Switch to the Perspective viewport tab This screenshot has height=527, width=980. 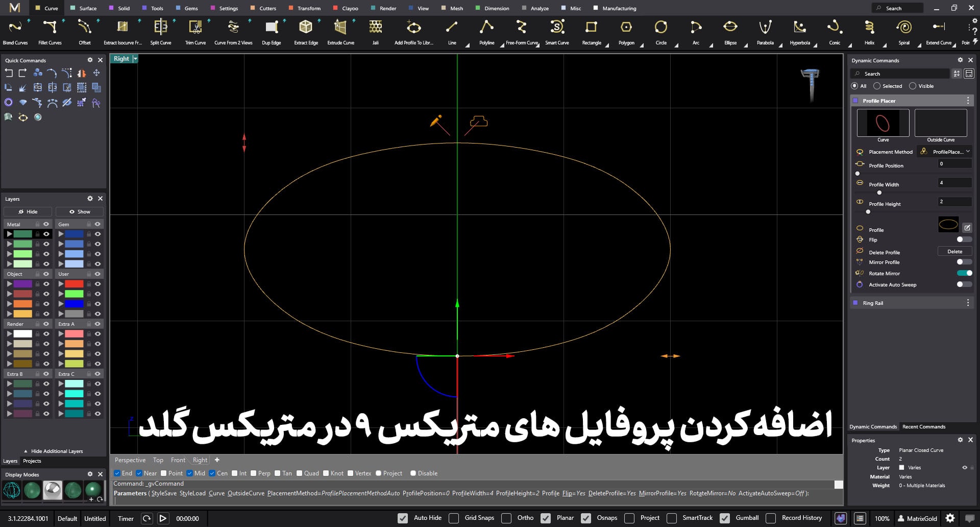coord(130,460)
